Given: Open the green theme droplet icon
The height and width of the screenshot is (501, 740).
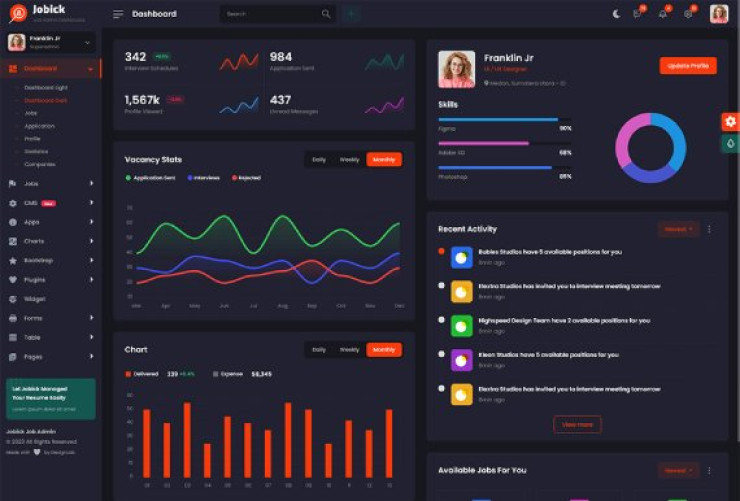Looking at the screenshot, I should (x=730, y=144).
